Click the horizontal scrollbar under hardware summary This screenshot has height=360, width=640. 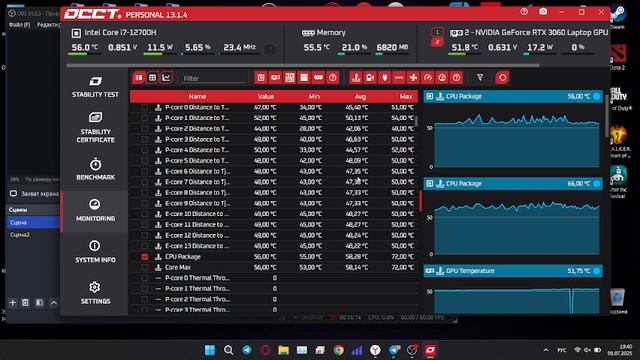pos(302,65)
